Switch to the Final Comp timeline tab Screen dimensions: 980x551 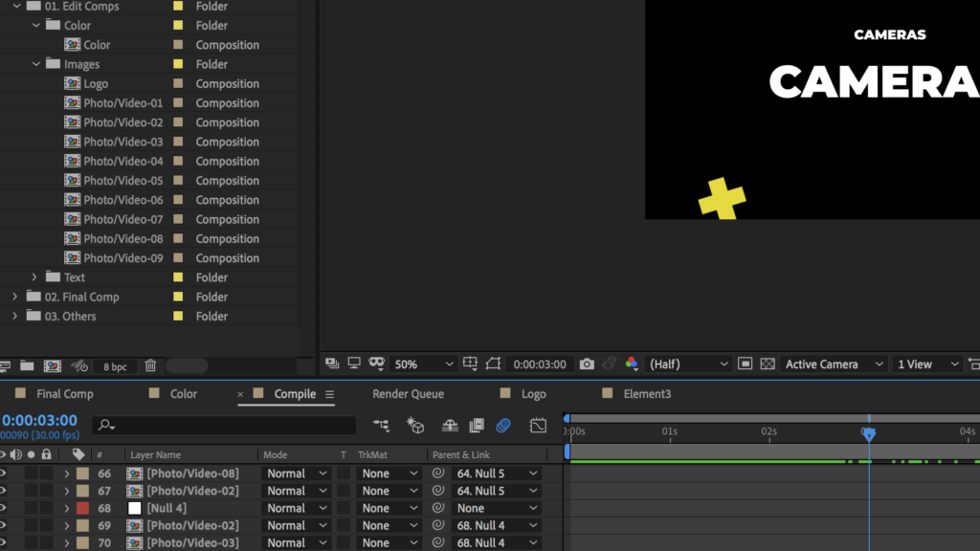(64, 394)
